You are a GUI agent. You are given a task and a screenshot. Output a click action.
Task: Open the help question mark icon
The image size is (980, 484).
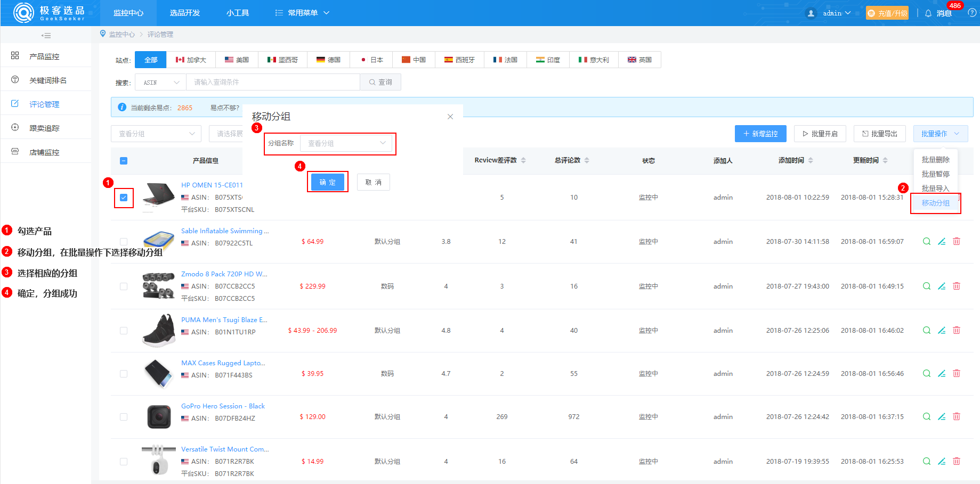(x=972, y=13)
